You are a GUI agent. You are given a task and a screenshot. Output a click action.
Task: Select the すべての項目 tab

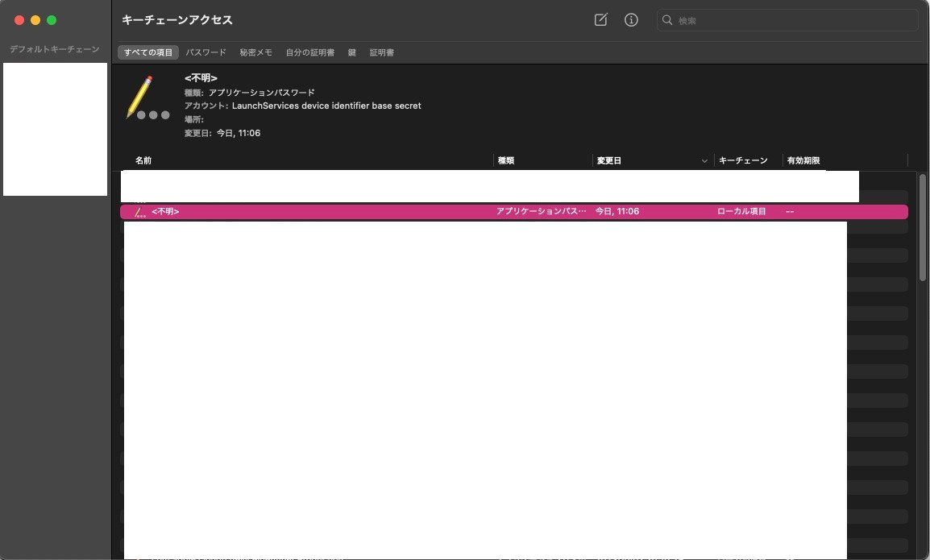148,52
